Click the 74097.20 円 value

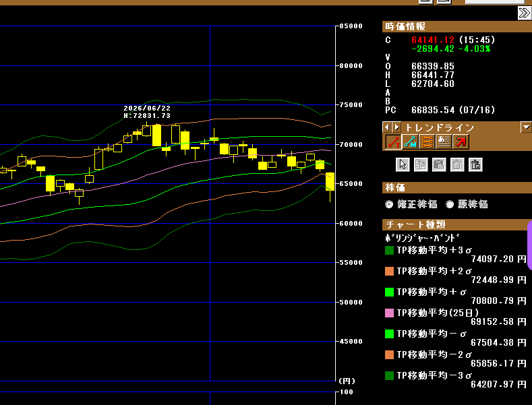click(499, 259)
